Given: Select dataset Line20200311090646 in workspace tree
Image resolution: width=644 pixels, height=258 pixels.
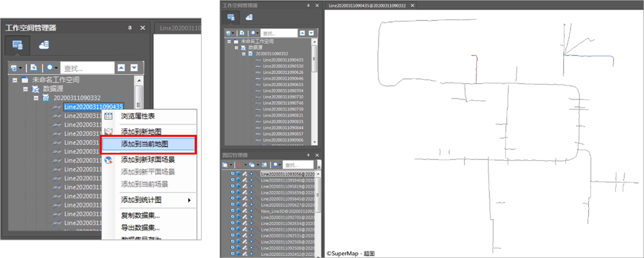Looking at the screenshot, I should tap(283, 78).
